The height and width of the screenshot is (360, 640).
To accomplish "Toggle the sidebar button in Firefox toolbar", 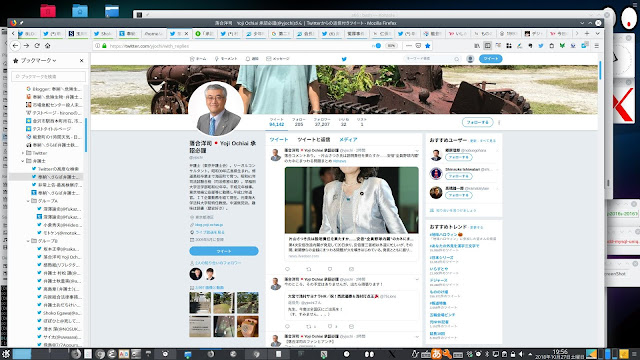I will (x=487, y=46).
